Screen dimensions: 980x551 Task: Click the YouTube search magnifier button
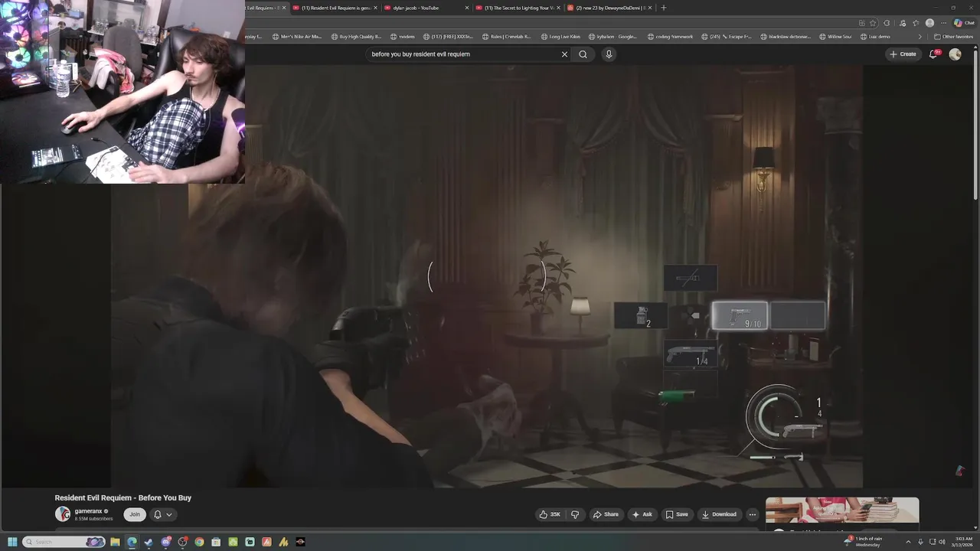click(583, 54)
